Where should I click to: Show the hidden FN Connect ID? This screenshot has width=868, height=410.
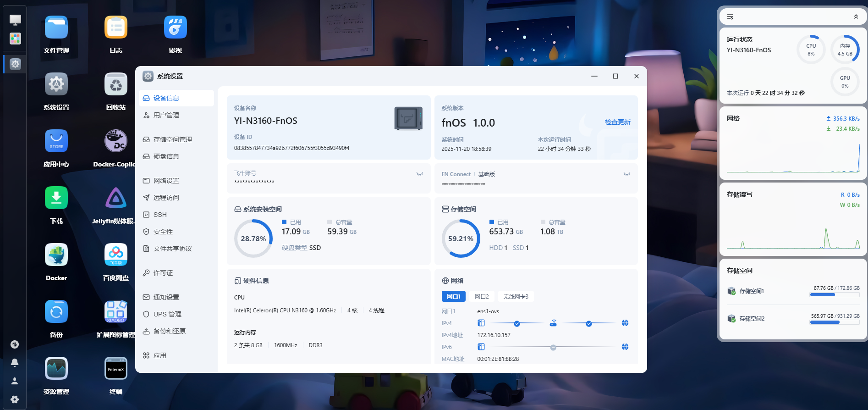click(x=626, y=174)
